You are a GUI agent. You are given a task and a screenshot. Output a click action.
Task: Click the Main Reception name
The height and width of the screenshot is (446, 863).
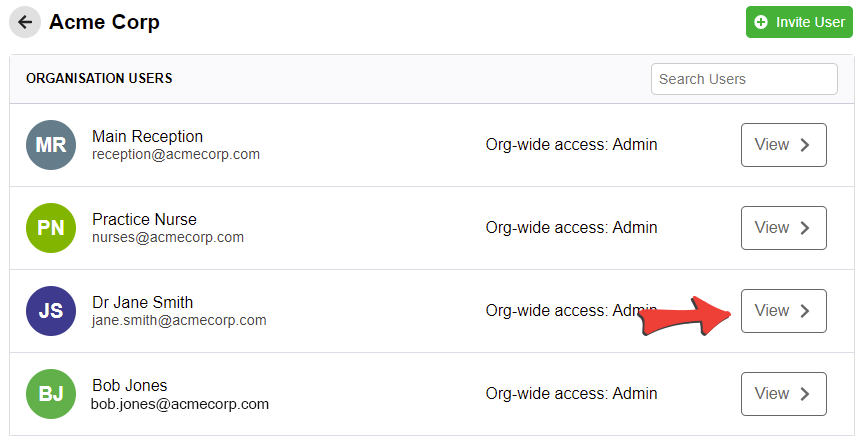148,136
